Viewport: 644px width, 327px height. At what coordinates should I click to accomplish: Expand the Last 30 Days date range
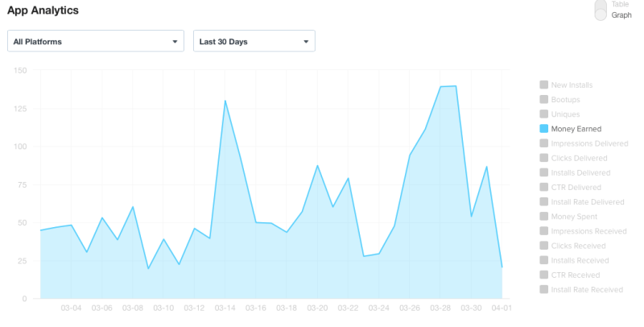[254, 41]
